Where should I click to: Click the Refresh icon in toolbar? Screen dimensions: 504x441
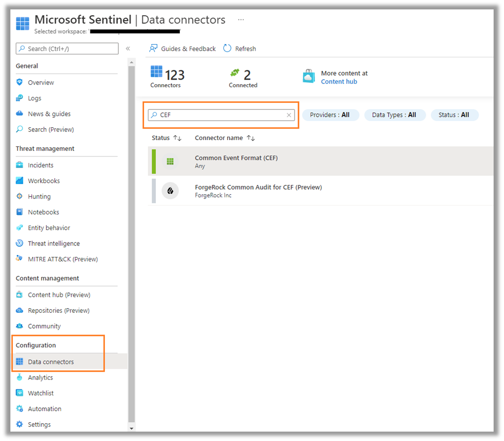pos(227,49)
